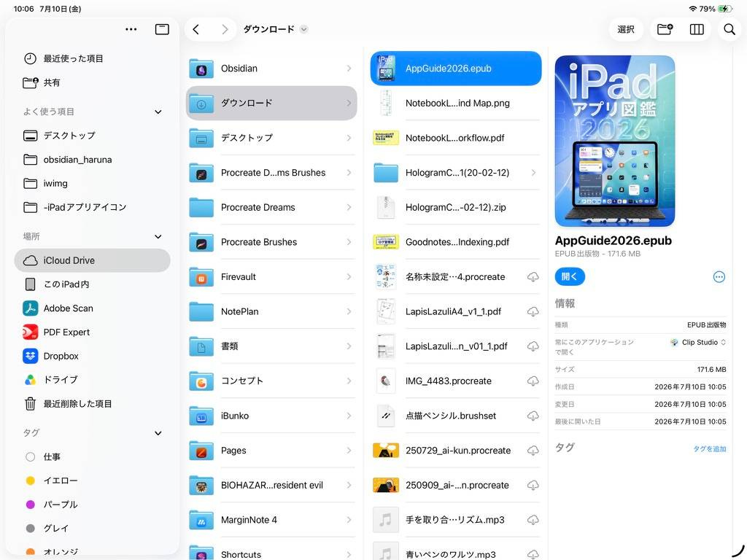747x560 pixels.
Task: Toggle the sidebar panel icon
Action: (162, 29)
